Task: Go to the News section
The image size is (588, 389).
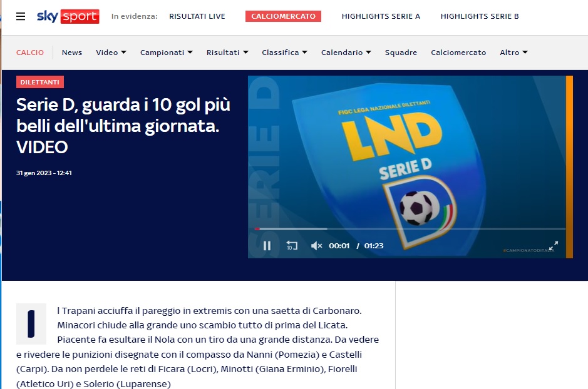Action: (72, 53)
